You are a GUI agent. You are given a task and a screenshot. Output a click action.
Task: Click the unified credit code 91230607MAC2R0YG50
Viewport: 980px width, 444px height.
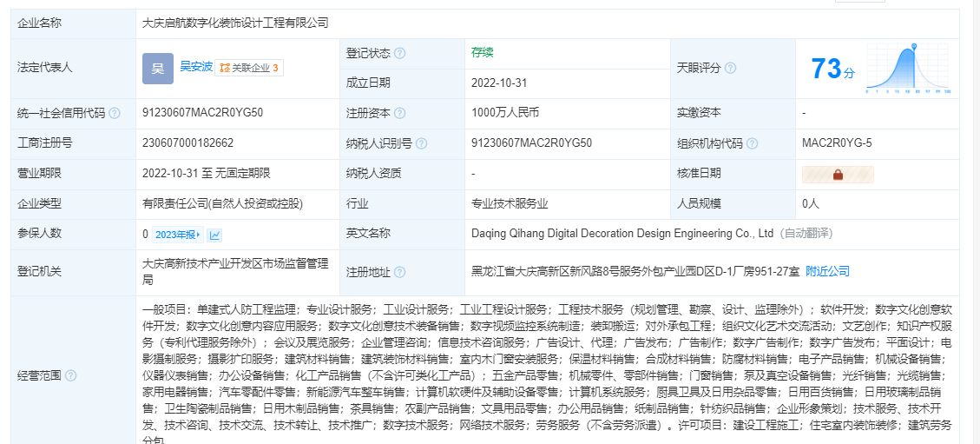(x=202, y=113)
